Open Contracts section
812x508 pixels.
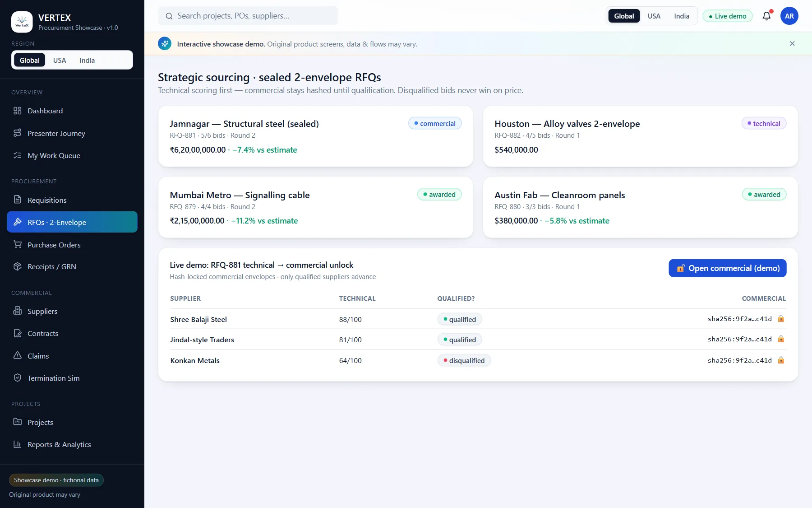72,333
